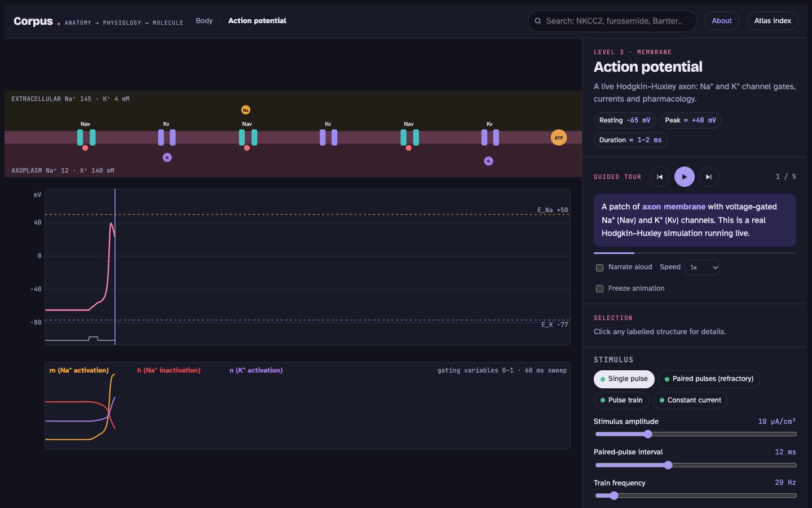The height and width of the screenshot is (508, 812).
Task: Click the guided tour progress bar
Action: click(x=695, y=253)
